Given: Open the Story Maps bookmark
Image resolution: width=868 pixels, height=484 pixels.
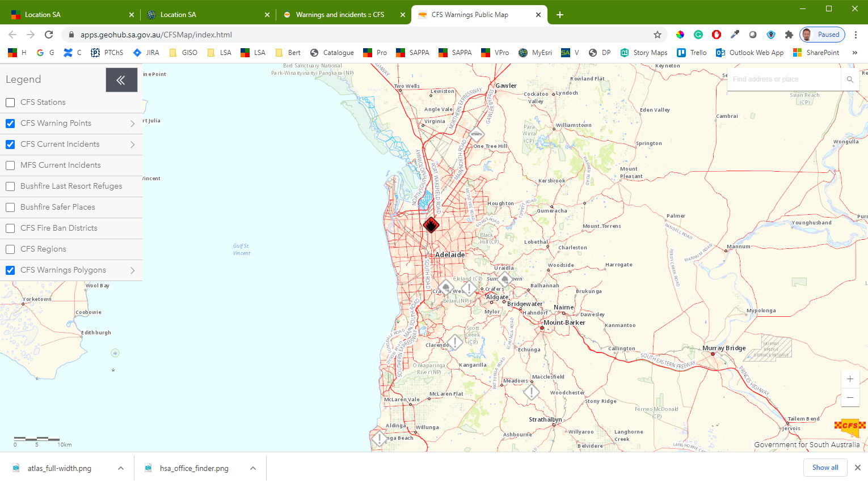Looking at the screenshot, I should click(x=644, y=52).
